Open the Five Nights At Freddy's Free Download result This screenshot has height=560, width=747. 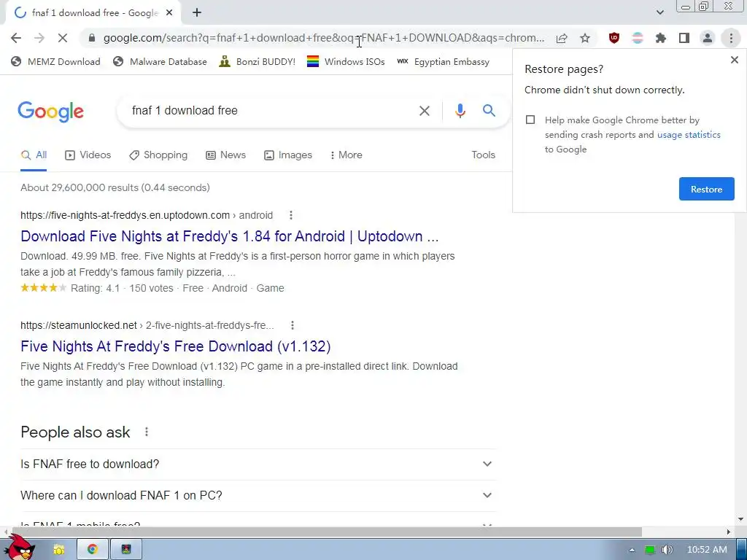[175, 346]
